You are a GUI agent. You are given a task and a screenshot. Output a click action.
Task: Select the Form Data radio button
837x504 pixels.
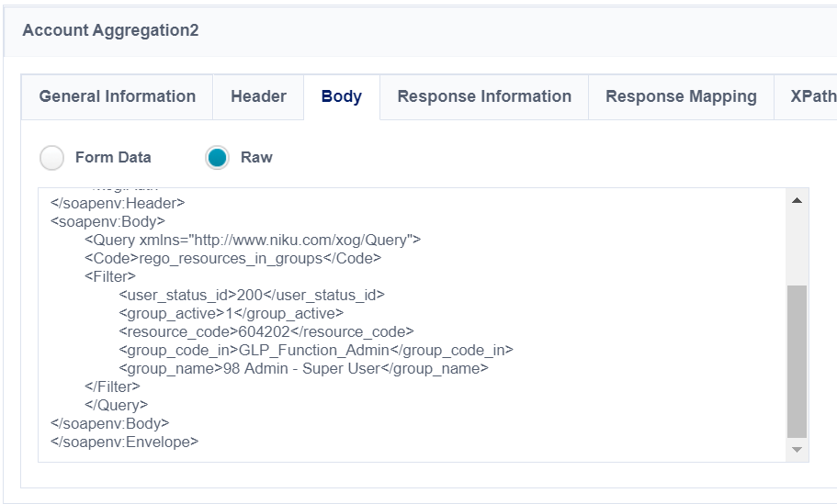coord(52,158)
